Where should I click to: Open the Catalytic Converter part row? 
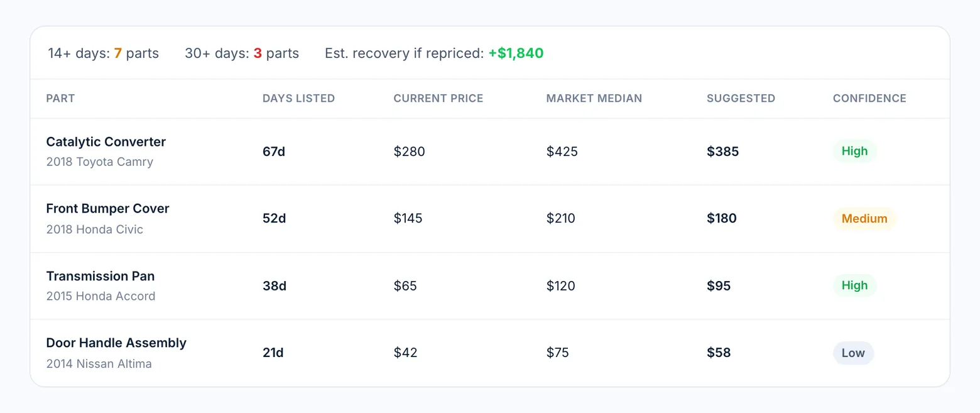[490, 151]
